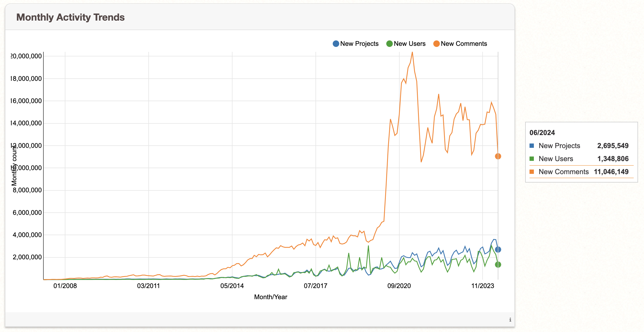Click the orange endpoint dot on the chart

pyautogui.click(x=498, y=156)
